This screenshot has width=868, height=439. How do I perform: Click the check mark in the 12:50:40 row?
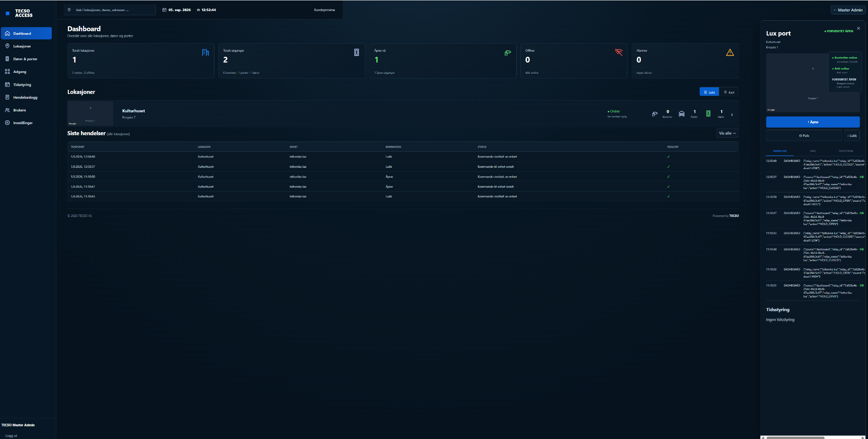[668, 157]
